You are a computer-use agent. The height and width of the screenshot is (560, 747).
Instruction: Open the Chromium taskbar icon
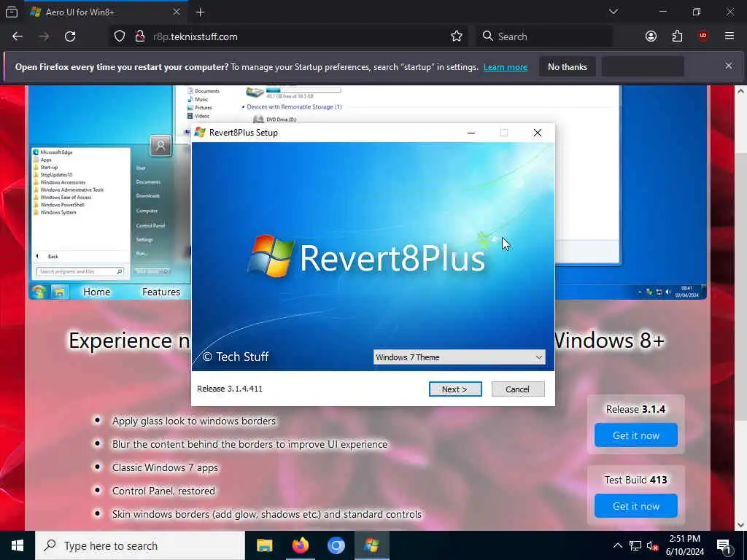click(x=336, y=545)
